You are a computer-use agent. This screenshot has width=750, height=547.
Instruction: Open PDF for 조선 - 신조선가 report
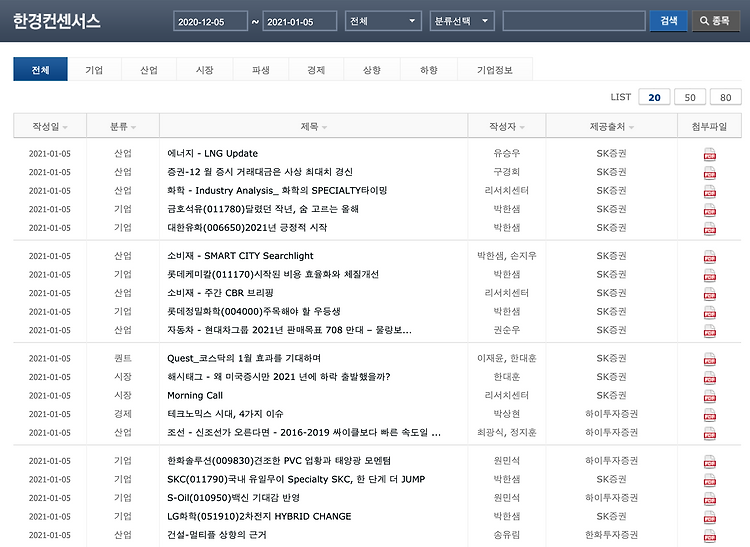point(709,434)
